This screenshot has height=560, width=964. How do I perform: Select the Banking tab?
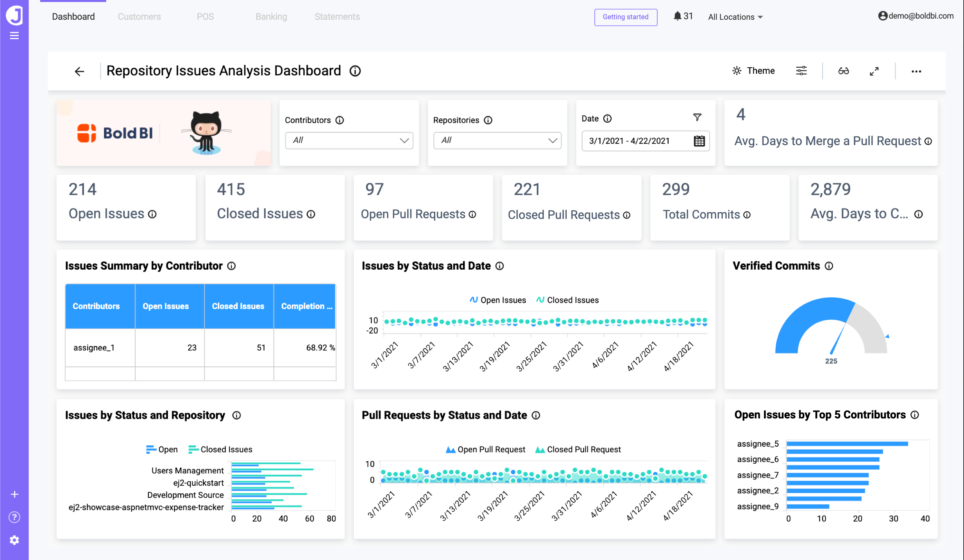[271, 17]
